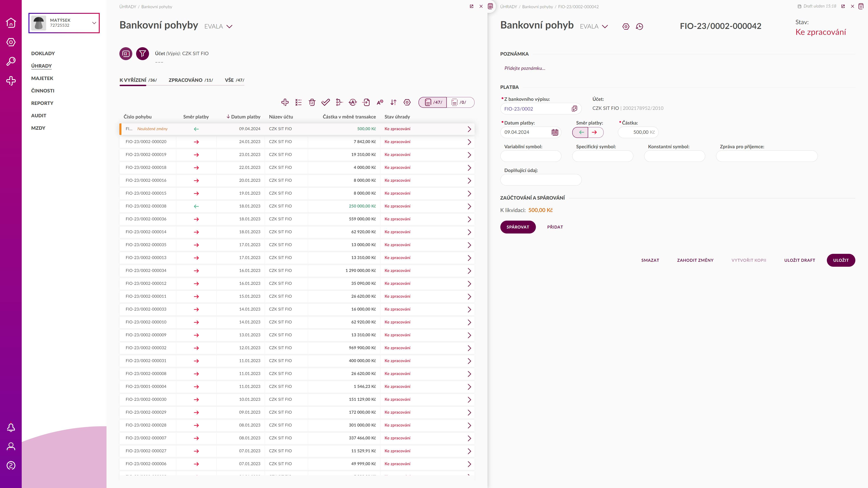Click the sort arrows icon in toolbar
Image resolution: width=868 pixels, height=488 pixels.
click(393, 102)
